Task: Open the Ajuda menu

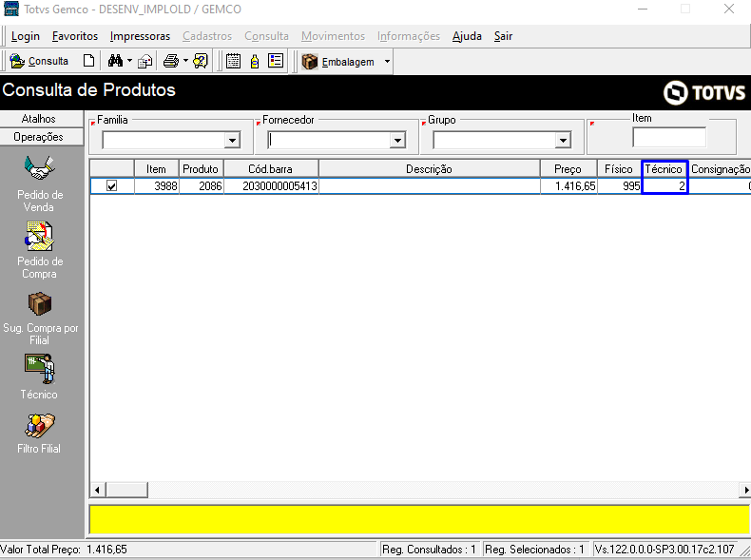Action: pos(467,36)
